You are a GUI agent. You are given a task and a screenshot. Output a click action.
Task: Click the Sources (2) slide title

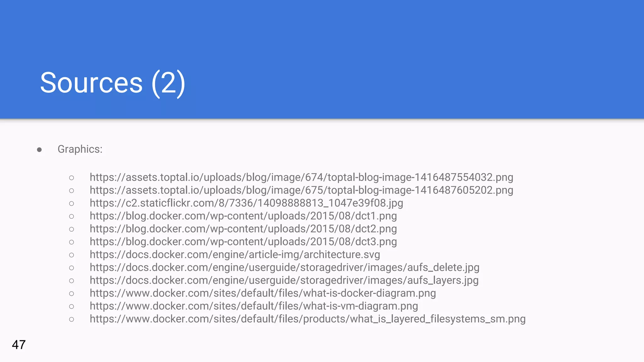click(113, 83)
